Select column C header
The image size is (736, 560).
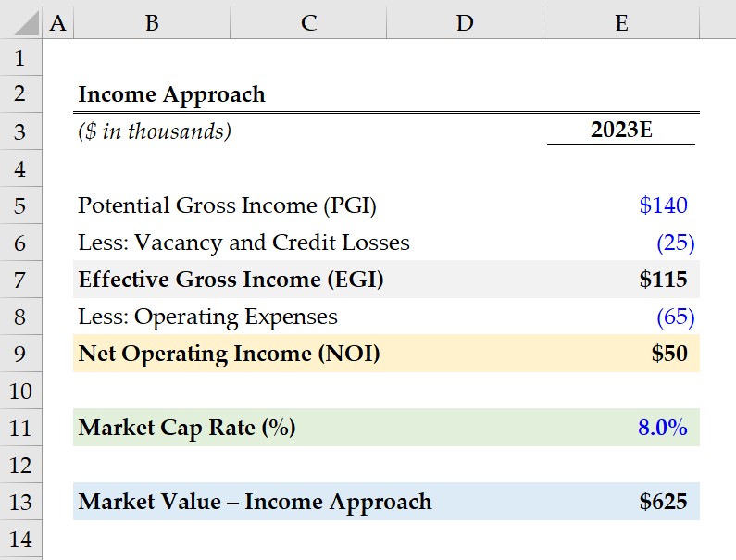(x=308, y=22)
